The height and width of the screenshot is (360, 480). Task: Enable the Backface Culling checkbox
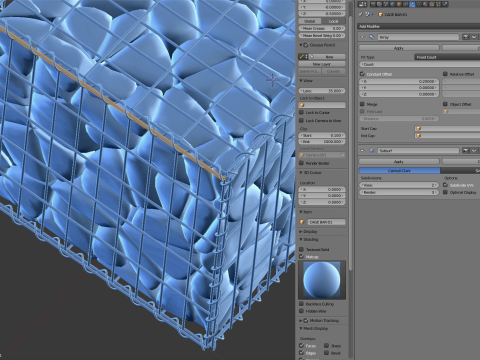(302, 304)
